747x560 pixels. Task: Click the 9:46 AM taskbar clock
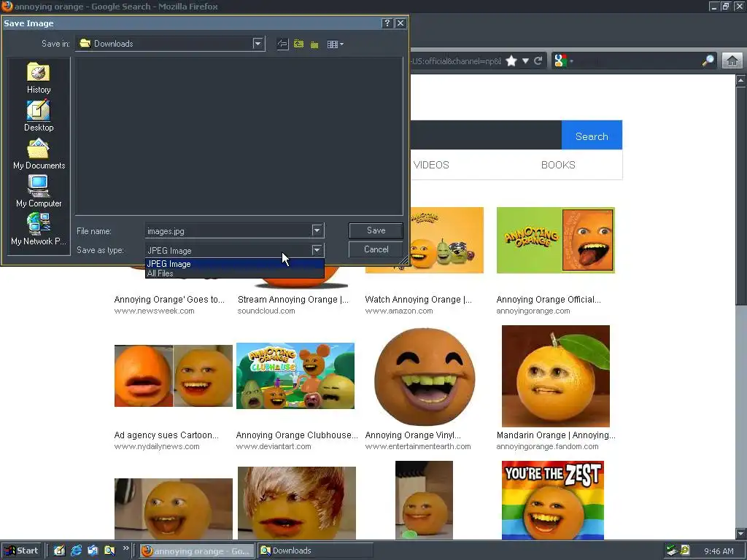pyautogui.click(x=719, y=551)
